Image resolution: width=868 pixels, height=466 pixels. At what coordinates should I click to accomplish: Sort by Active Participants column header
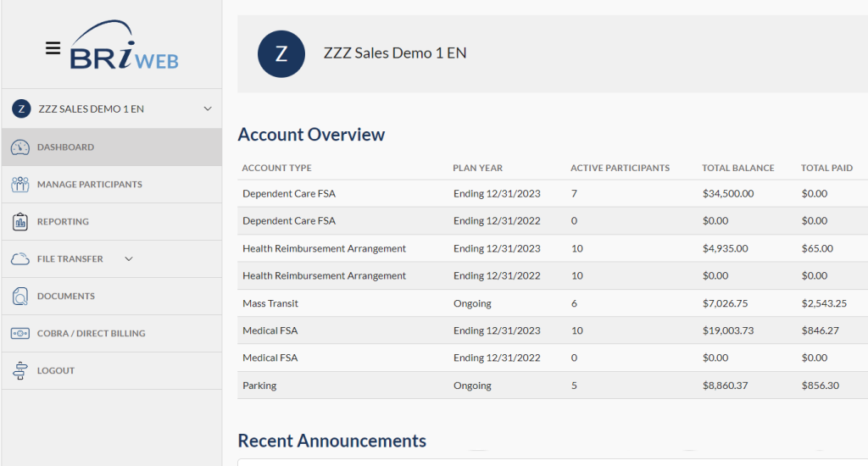pos(620,168)
